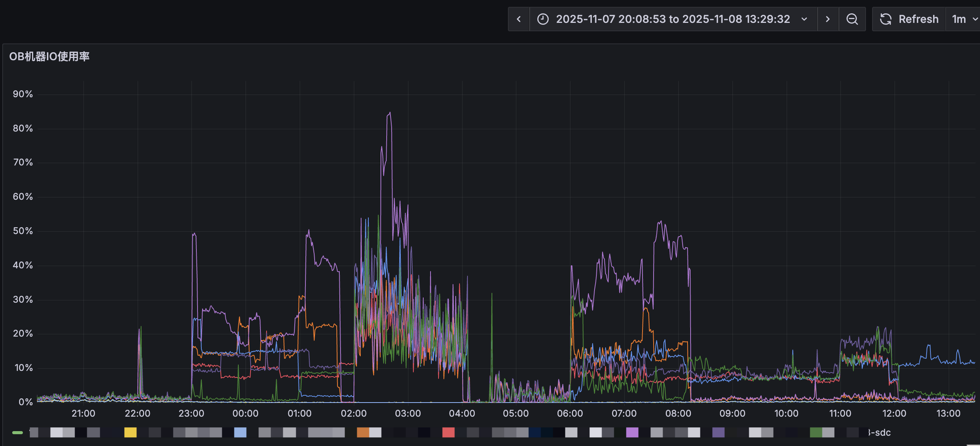Click the dark green legend swatch near sdc
980x446 pixels.
click(816, 433)
